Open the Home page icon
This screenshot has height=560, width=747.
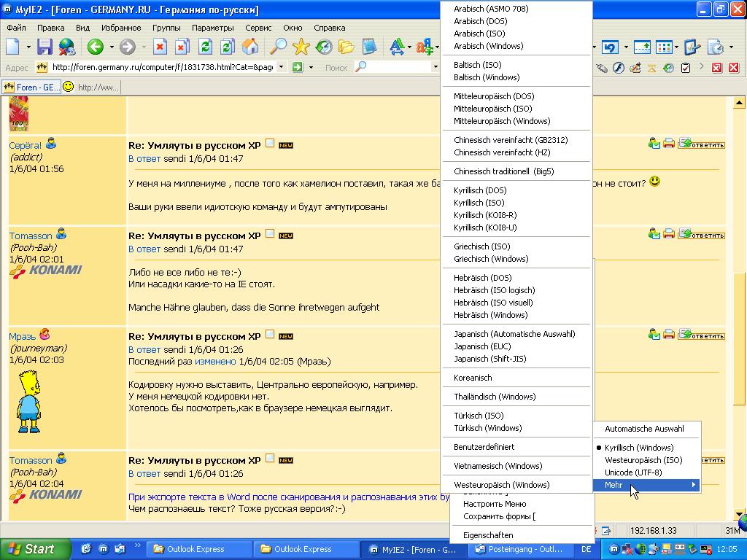point(250,47)
